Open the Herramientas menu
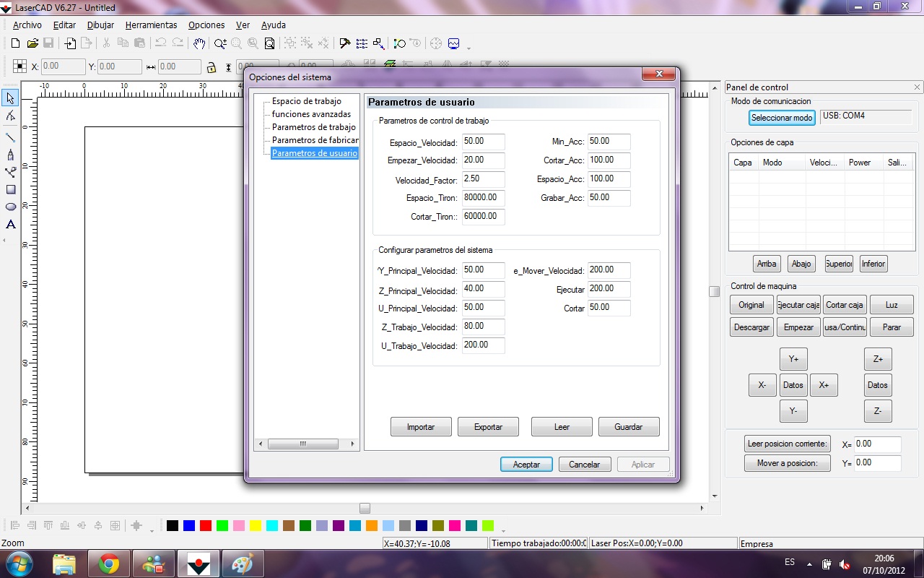This screenshot has height=578, width=924. click(x=151, y=25)
